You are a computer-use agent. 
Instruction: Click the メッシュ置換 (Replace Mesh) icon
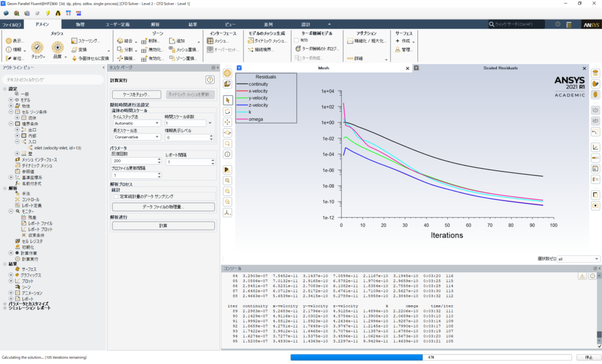point(172,49)
